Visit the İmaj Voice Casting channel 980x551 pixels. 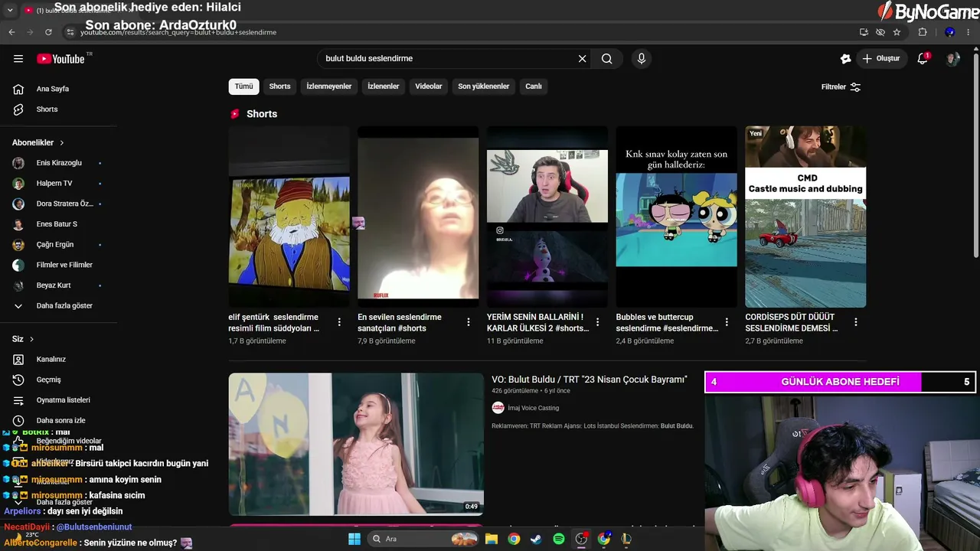tap(533, 408)
